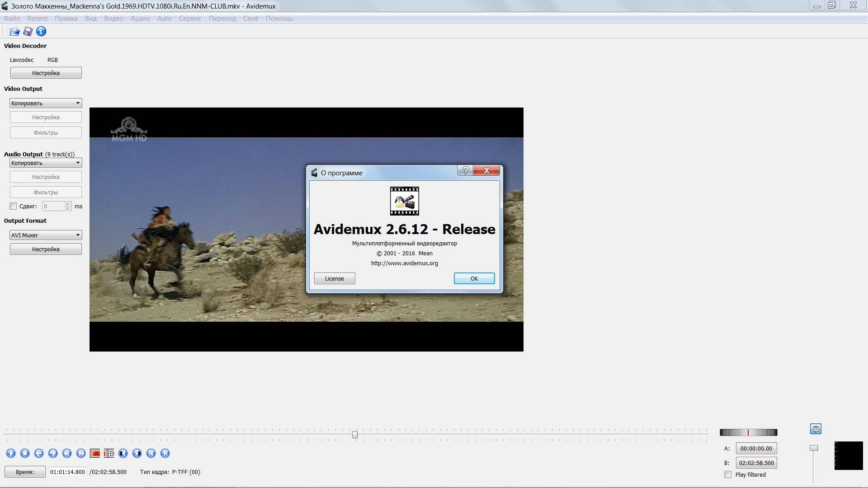The width and height of the screenshot is (868, 488).
Task: Open the Auto menu
Action: [x=164, y=19]
